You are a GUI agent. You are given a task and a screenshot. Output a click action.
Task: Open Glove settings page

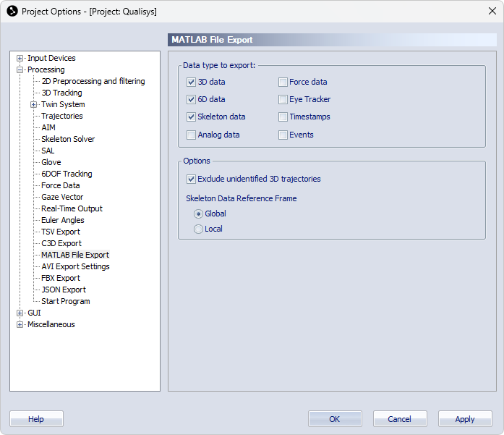(x=51, y=162)
